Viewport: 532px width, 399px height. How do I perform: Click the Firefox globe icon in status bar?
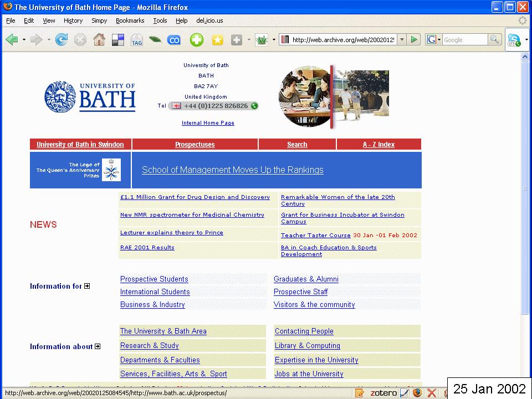[x=417, y=393]
